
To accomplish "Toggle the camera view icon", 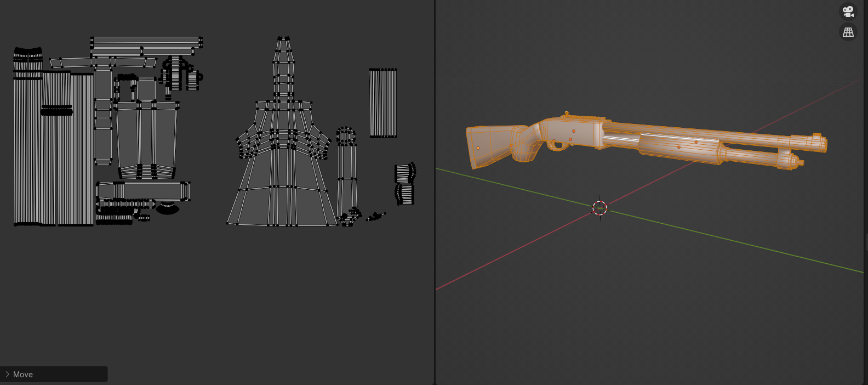I will tap(848, 11).
